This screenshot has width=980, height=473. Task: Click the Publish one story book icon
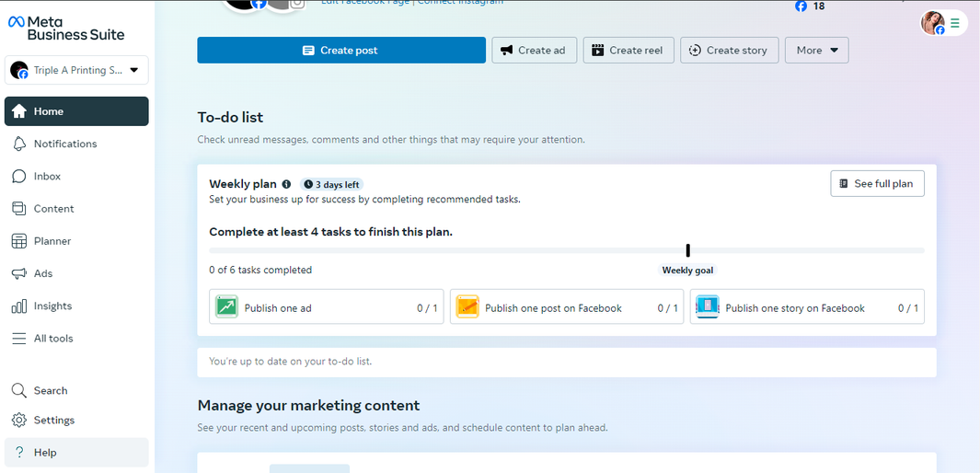pyautogui.click(x=708, y=306)
